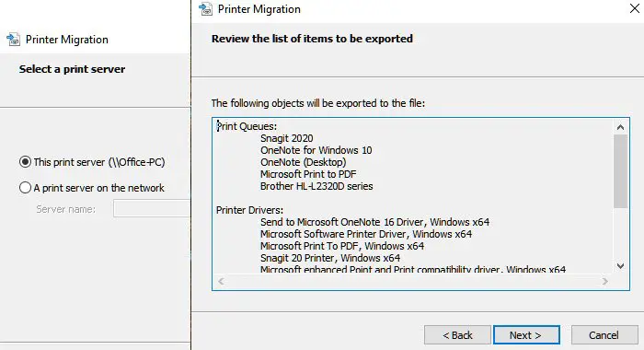Click the Printer Migration icon in export dialog title
The width and height of the screenshot is (644, 350).
click(x=206, y=8)
